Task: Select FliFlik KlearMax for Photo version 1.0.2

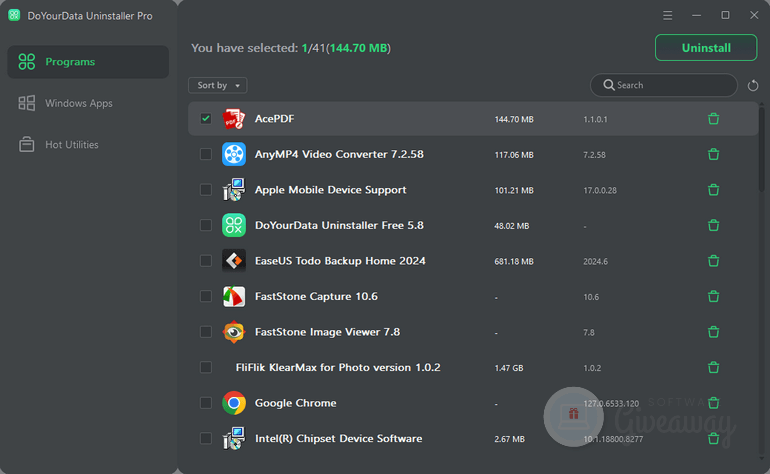Action: click(x=338, y=367)
